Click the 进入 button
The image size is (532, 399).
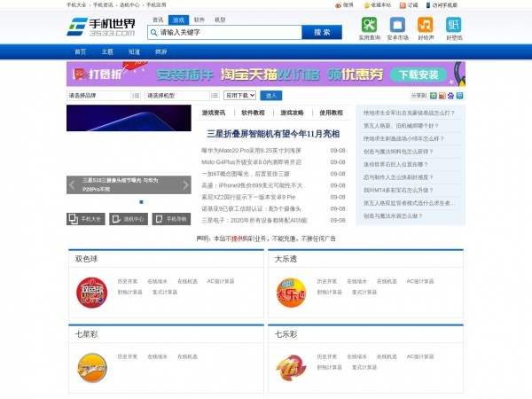[x=270, y=96]
